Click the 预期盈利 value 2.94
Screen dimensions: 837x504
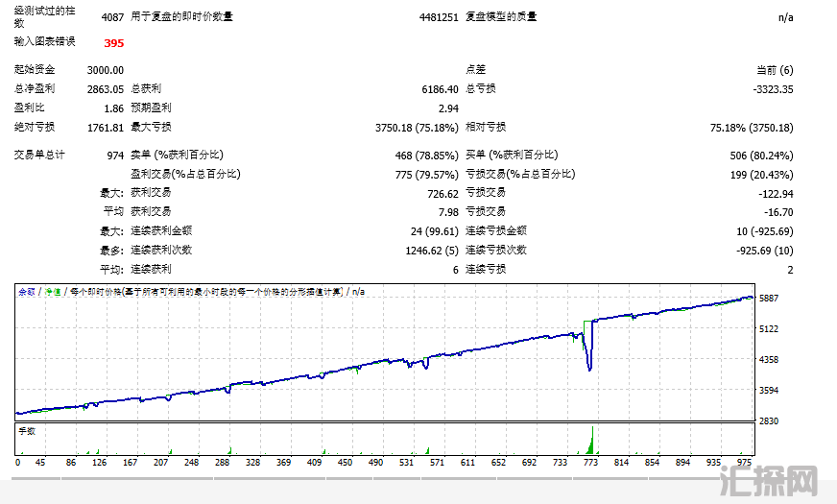447,108
